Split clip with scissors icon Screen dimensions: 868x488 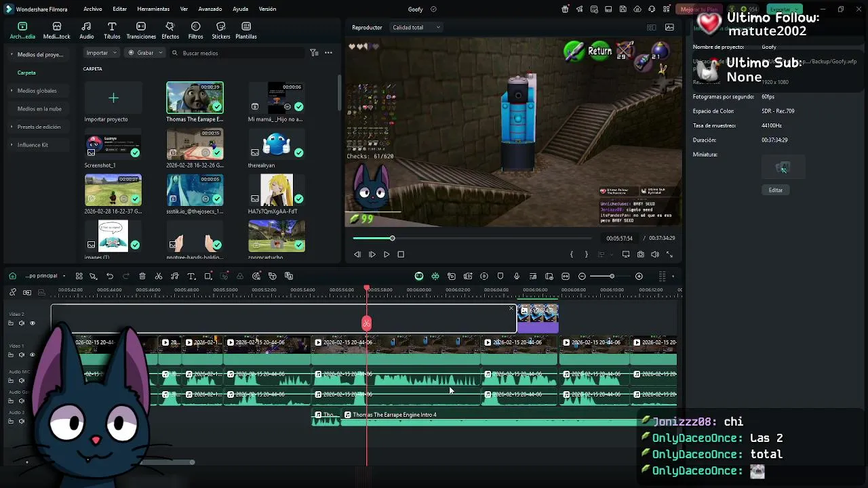pyautogui.click(x=159, y=277)
